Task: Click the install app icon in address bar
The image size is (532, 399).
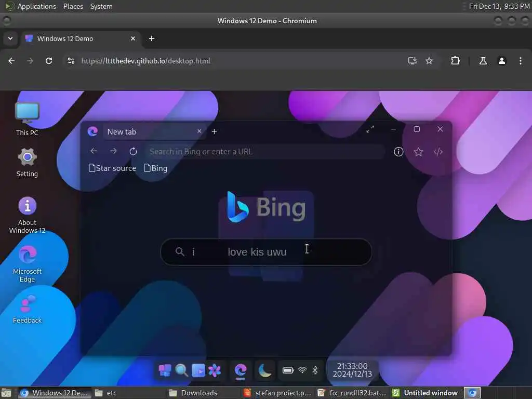Action: [412, 61]
